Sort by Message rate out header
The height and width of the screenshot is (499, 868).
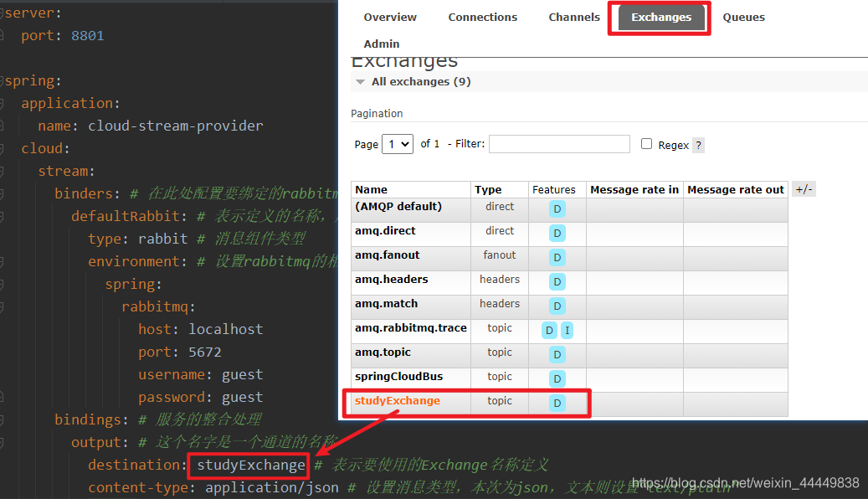point(736,189)
